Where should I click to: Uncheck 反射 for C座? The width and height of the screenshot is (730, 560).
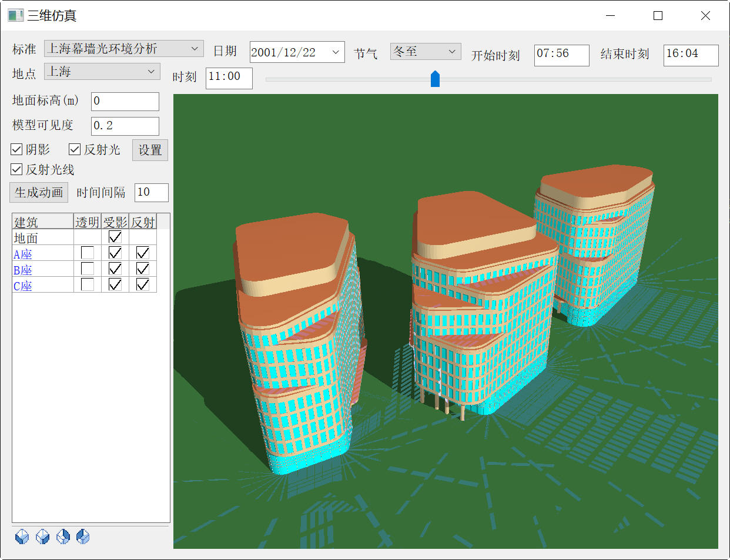143,285
